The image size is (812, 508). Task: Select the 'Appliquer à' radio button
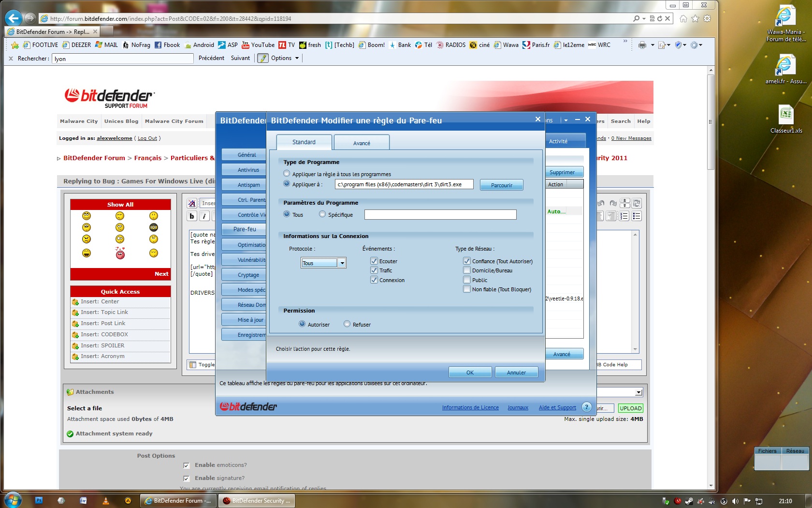(x=287, y=184)
